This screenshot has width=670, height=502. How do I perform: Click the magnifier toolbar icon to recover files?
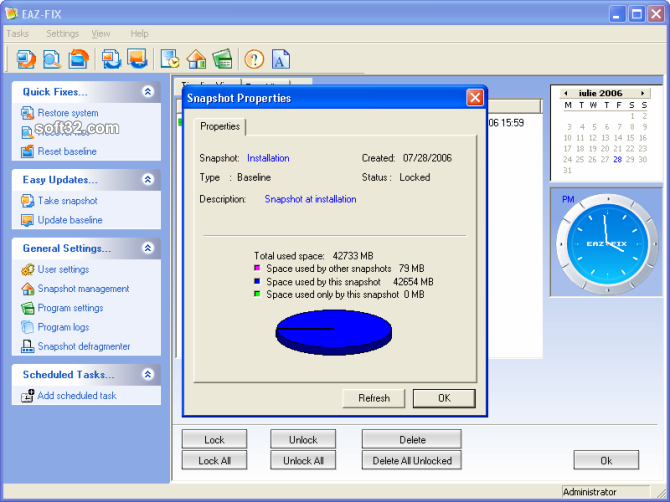point(52,59)
